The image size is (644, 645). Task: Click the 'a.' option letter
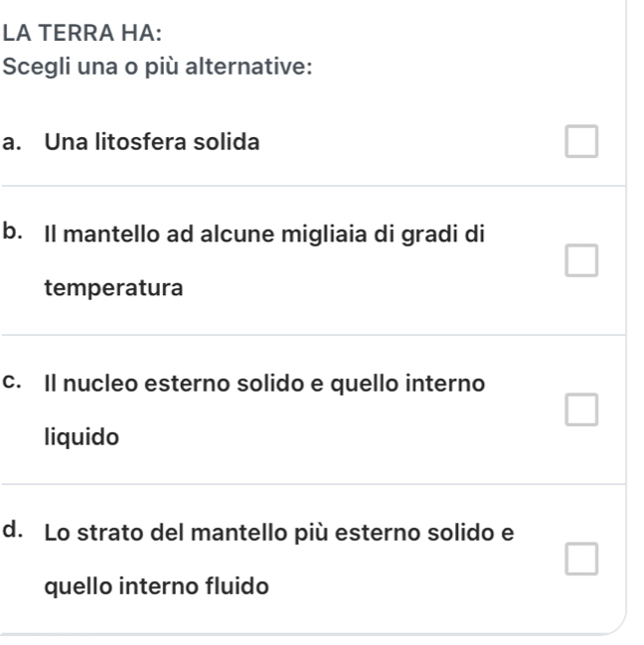14,143
